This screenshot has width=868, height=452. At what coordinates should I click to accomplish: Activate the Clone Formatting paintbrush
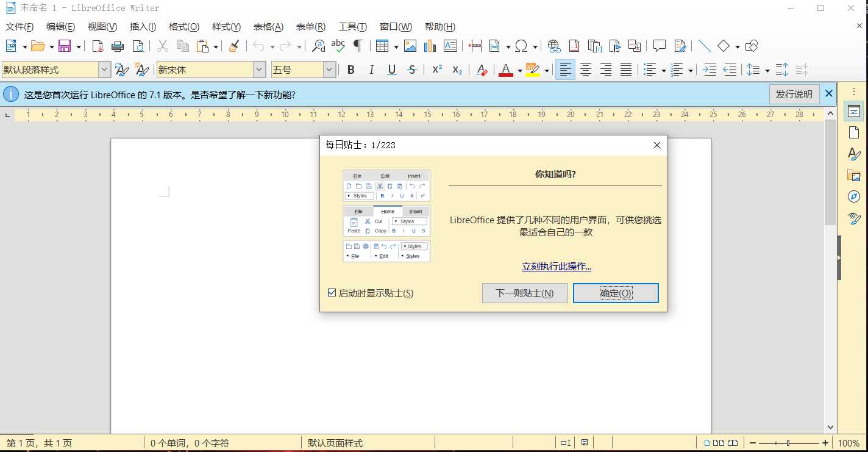pos(233,46)
